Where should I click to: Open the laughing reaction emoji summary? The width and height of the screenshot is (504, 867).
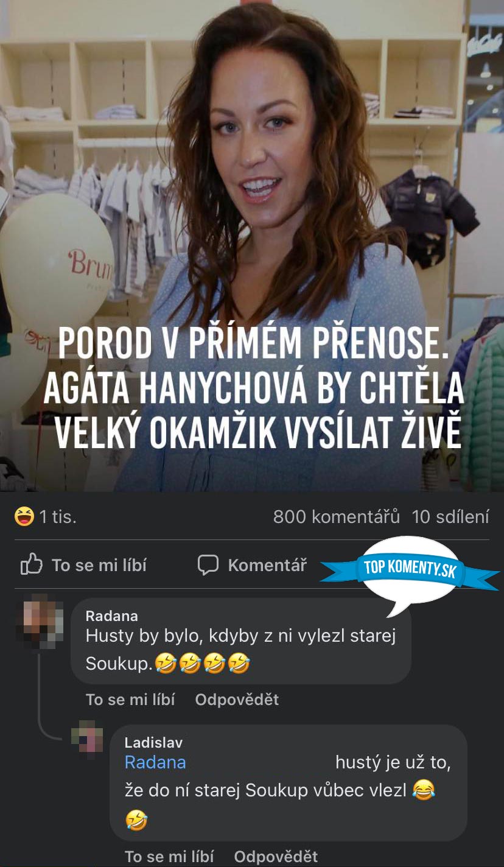[24, 517]
